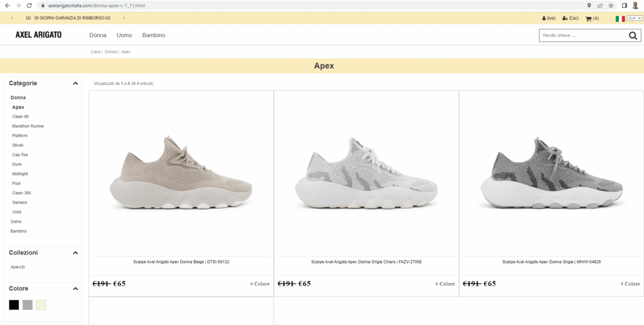Click the Parole chiave search field
The width and height of the screenshot is (644, 325).
[x=582, y=36]
